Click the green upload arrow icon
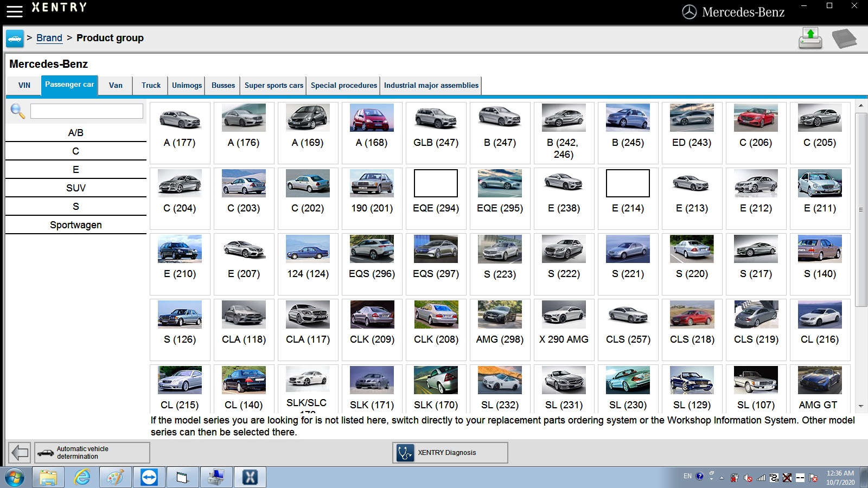 [x=810, y=38]
